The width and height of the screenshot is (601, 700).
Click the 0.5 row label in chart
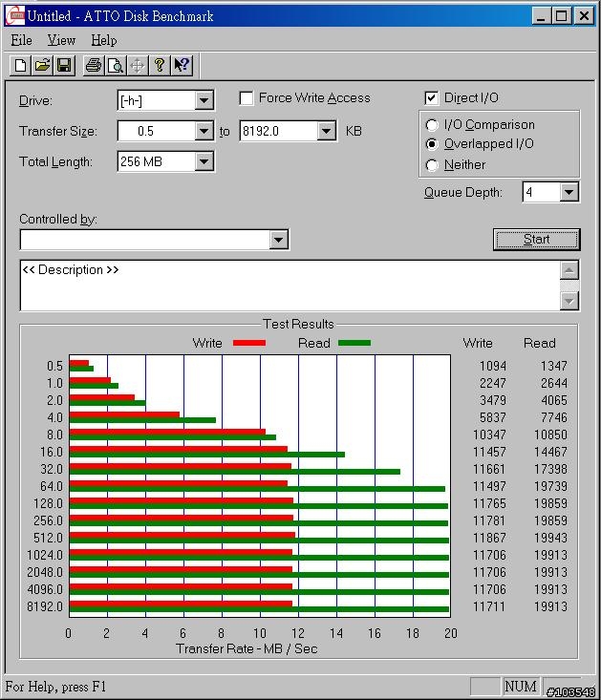point(54,366)
